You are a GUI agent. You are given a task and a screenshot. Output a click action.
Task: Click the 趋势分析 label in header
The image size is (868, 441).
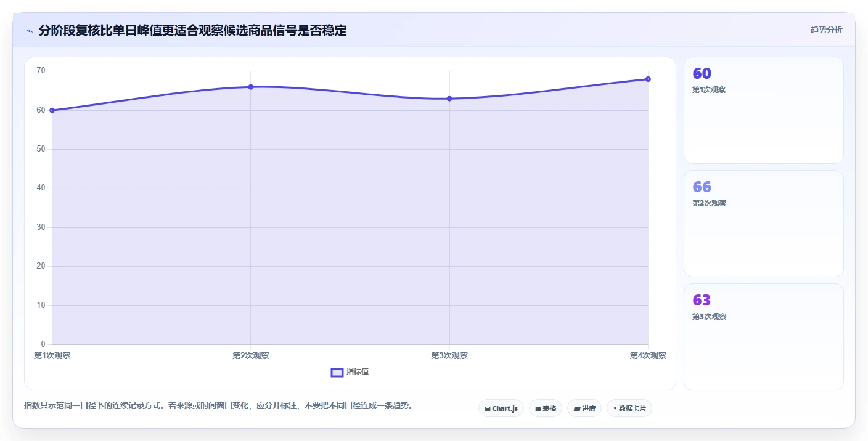[826, 30]
